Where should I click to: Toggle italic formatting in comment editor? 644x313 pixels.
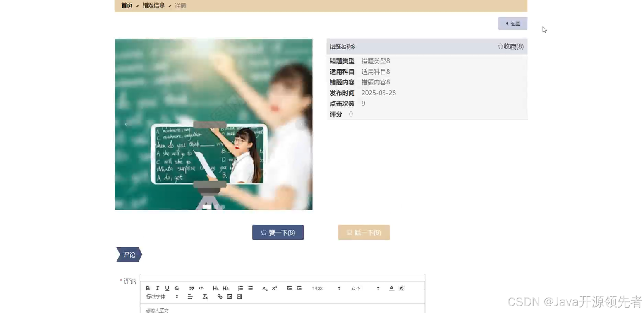(158, 288)
